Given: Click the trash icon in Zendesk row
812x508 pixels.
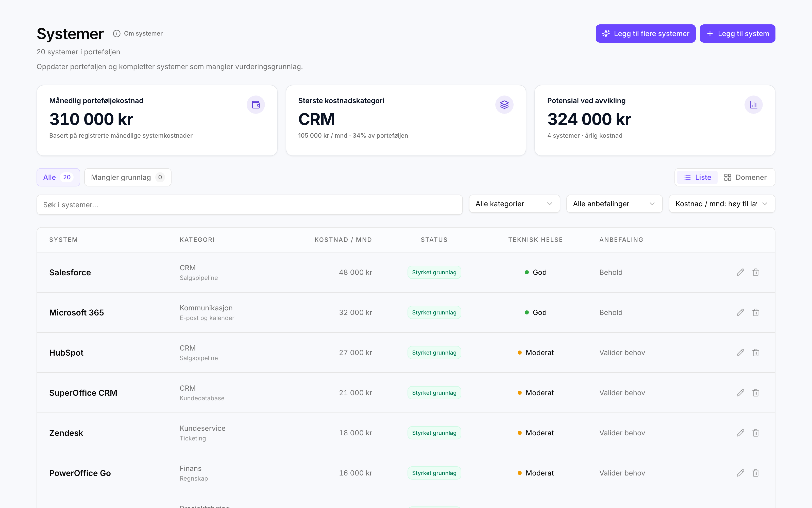Looking at the screenshot, I should point(756,433).
